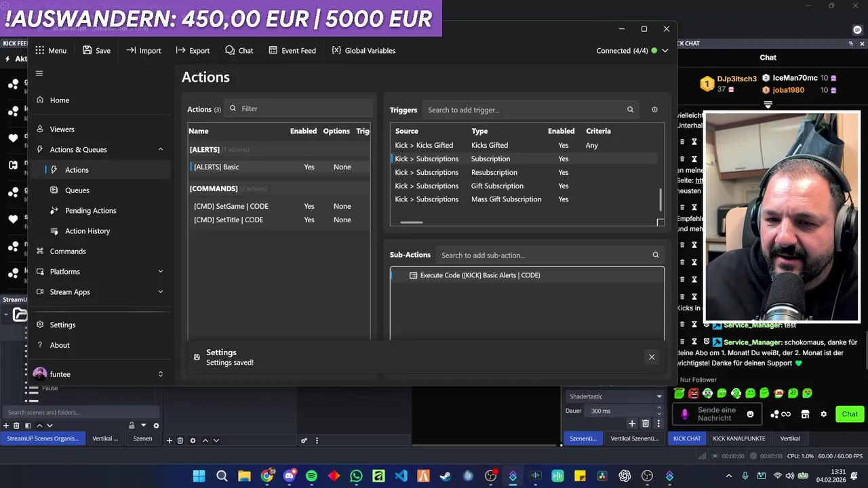The width and height of the screenshot is (868, 488).
Task: Open the Kick chat shop icon
Action: point(805,414)
